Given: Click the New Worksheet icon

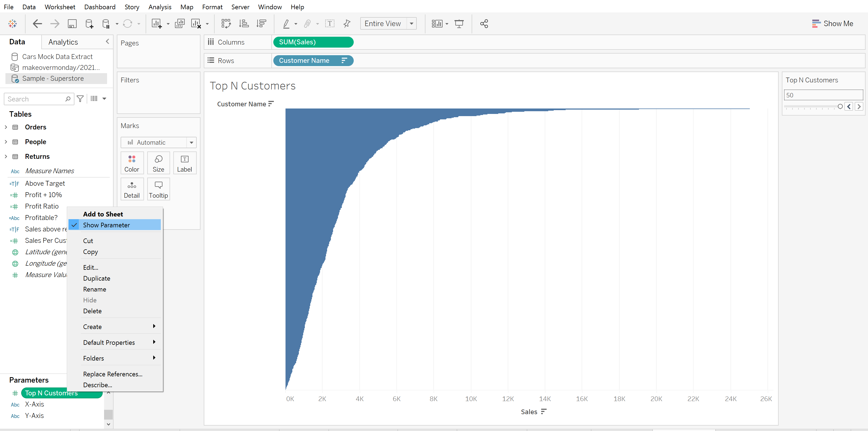Looking at the screenshot, I should (x=157, y=24).
